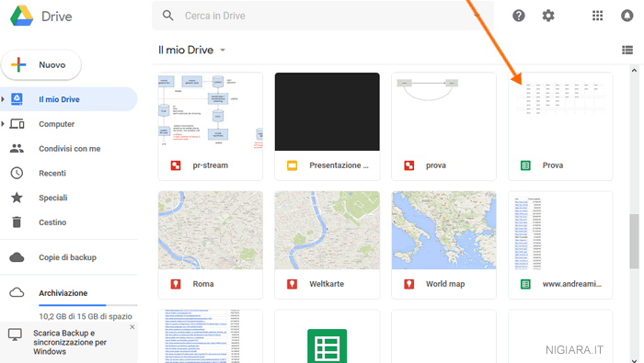Expand the Computer tree arrow
The width and height of the screenshot is (644, 363).
coord(3,123)
